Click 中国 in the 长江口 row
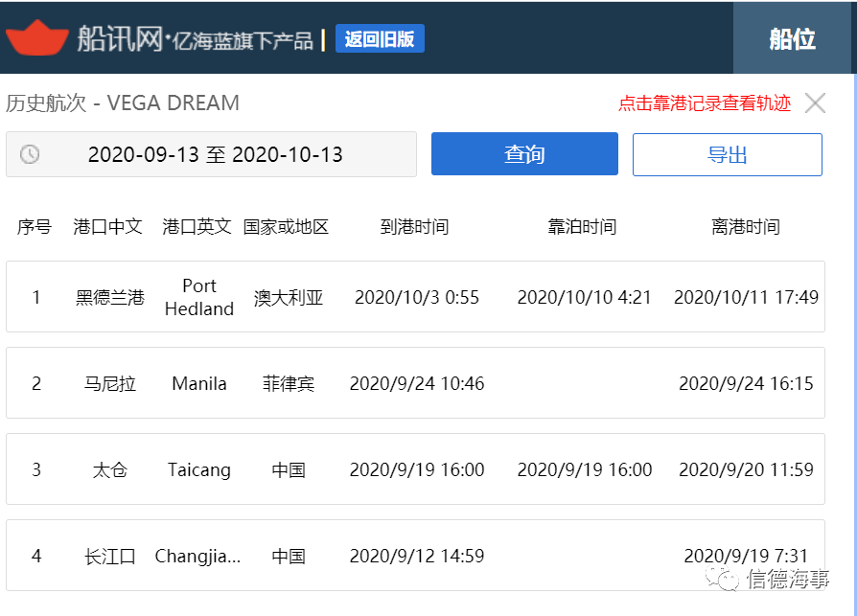This screenshot has height=616, width=857. pos(289,557)
